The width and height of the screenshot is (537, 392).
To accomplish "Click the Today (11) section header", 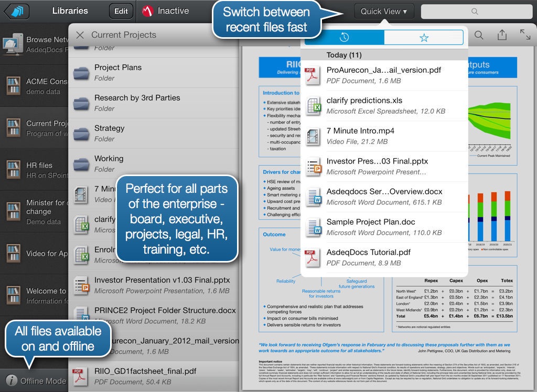I will tap(384, 55).
